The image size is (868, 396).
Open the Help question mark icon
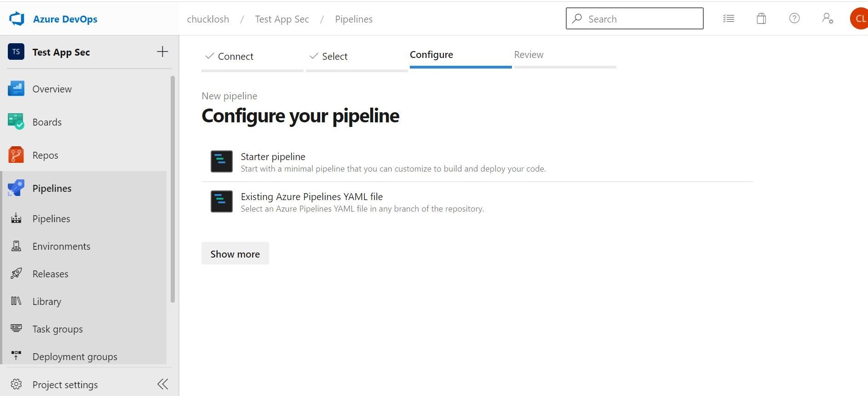tap(794, 18)
